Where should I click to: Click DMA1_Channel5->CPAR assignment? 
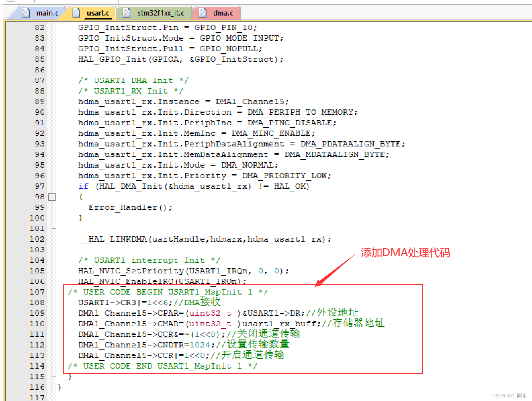coord(218,313)
